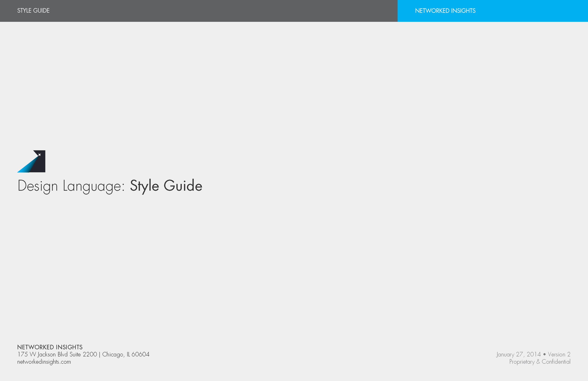Click the 'January 27, 2014 • Version 2' text

(533, 354)
